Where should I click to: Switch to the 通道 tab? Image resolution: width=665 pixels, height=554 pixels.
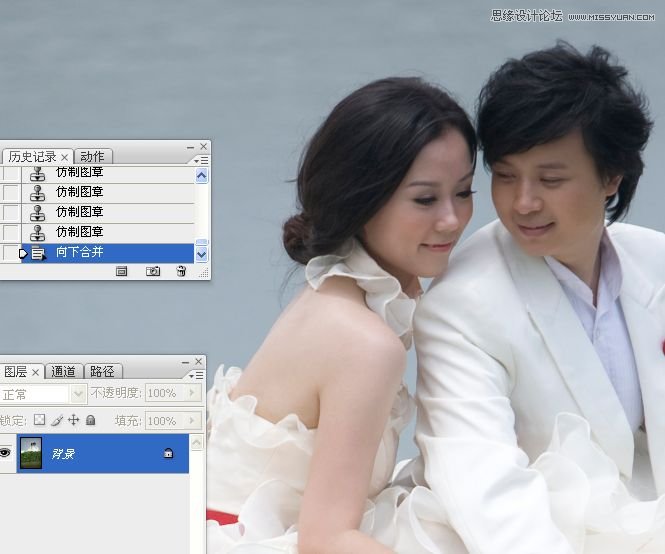click(x=63, y=372)
